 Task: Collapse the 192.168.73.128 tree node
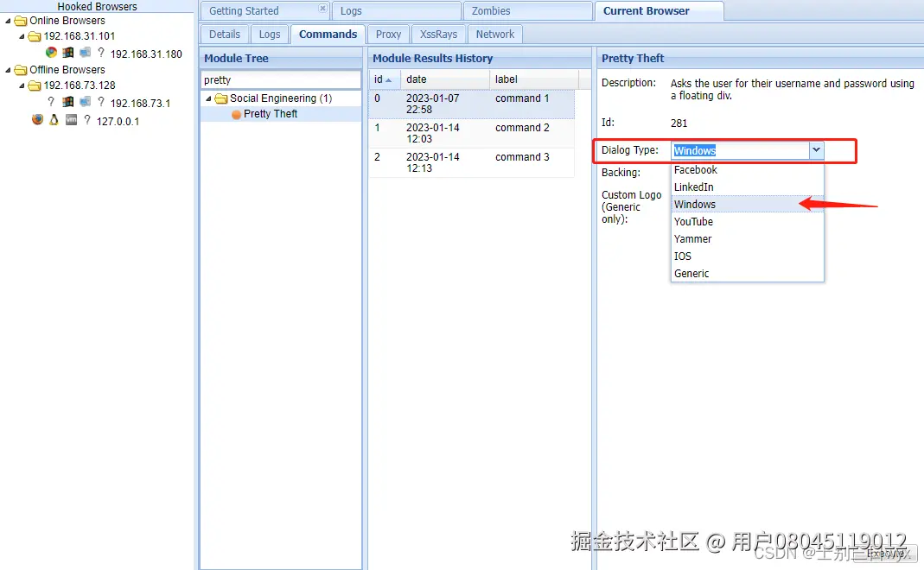(x=22, y=86)
